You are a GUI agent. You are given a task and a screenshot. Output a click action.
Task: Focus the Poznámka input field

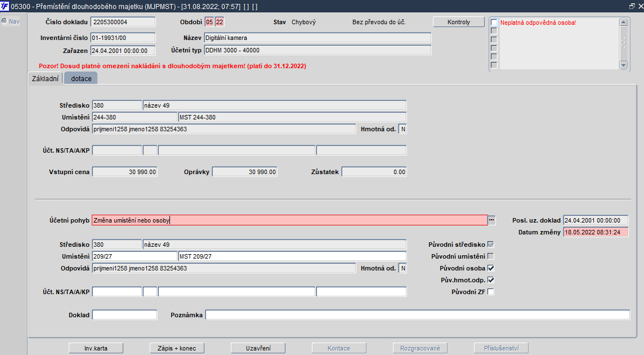(x=417, y=314)
